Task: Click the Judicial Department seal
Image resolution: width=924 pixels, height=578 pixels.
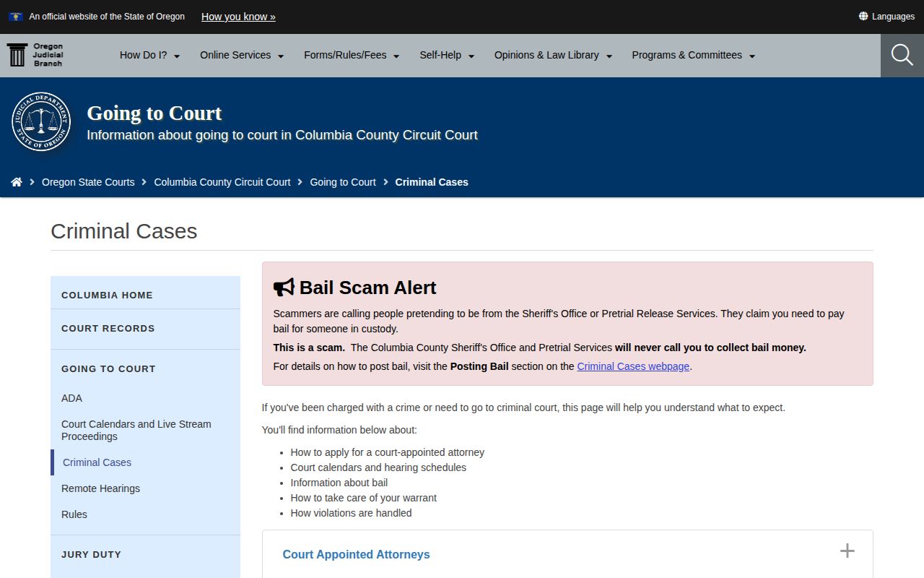Action: (x=41, y=122)
